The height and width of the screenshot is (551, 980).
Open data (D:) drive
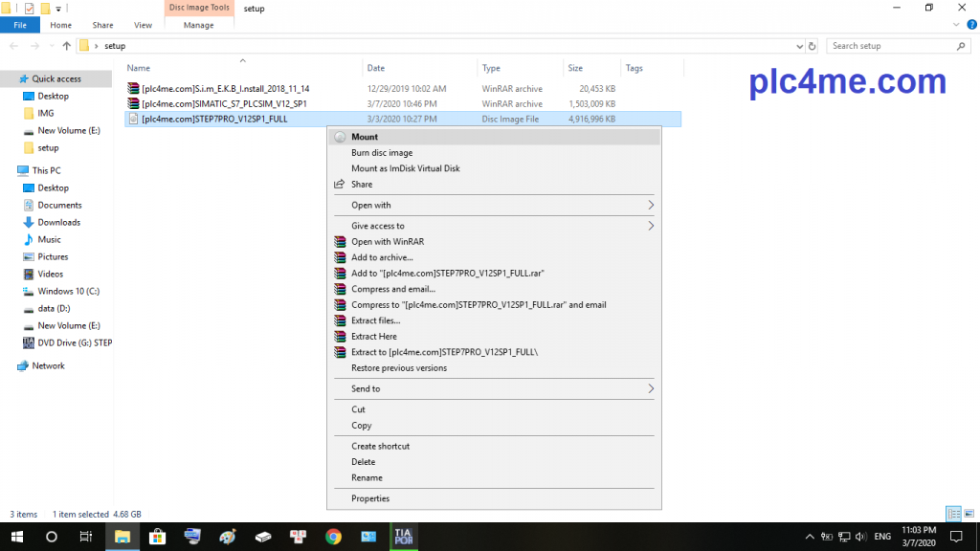[x=54, y=309]
